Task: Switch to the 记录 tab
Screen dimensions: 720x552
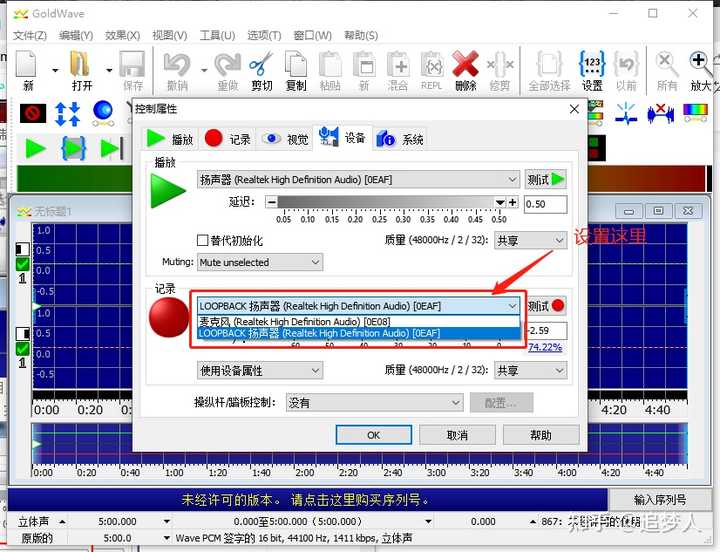Action: 228,139
